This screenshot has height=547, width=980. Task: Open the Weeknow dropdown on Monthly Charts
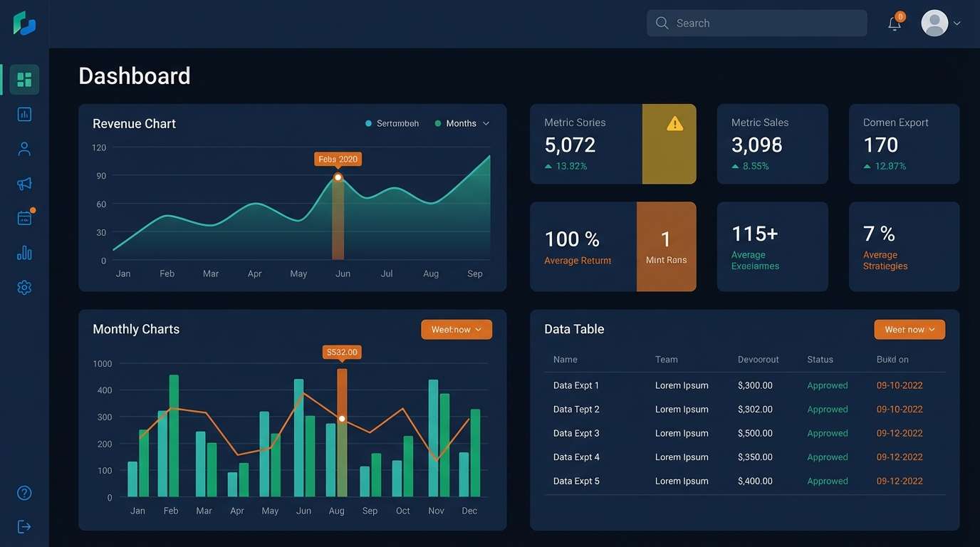click(456, 329)
